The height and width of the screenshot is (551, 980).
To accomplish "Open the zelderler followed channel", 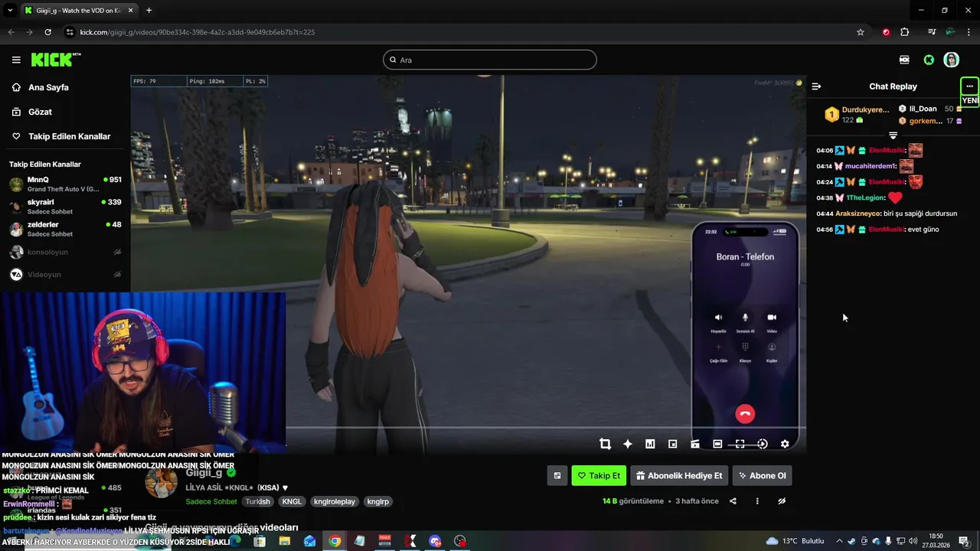I will click(x=65, y=229).
